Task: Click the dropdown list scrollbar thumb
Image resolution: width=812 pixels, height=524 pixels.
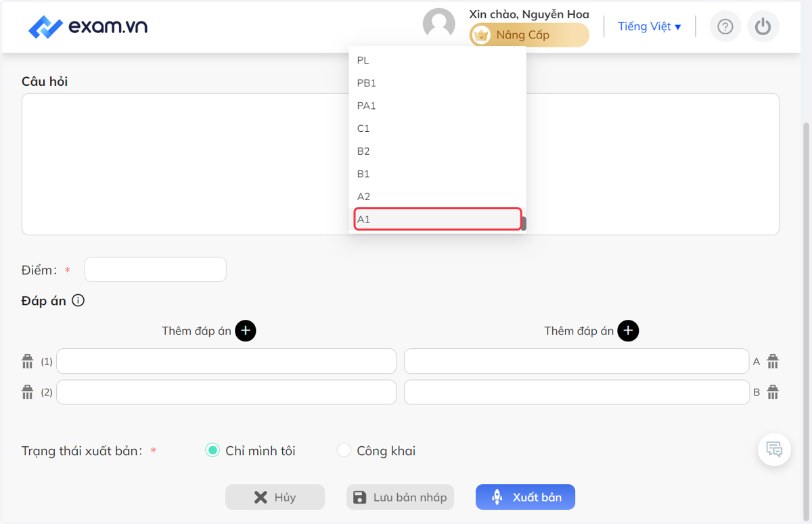Action: [x=524, y=224]
